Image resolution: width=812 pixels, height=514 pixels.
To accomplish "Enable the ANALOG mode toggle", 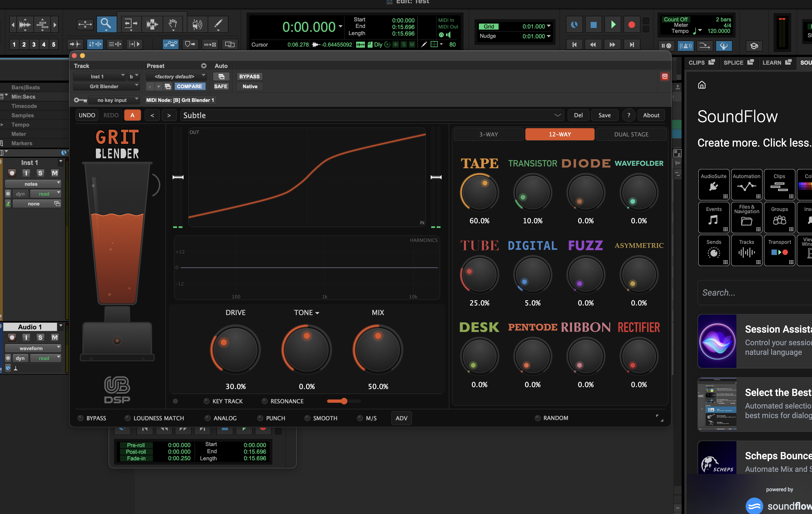I will click(x=208, y=418).
